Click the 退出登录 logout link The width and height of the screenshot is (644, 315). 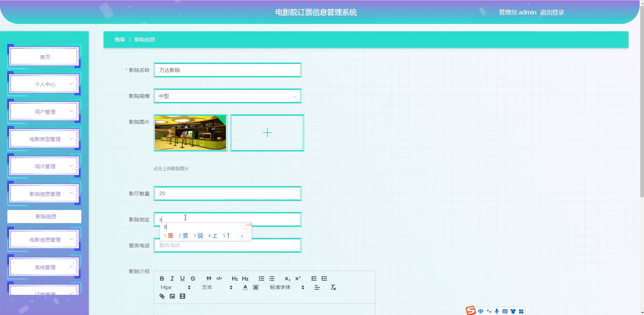coord(552,12)
